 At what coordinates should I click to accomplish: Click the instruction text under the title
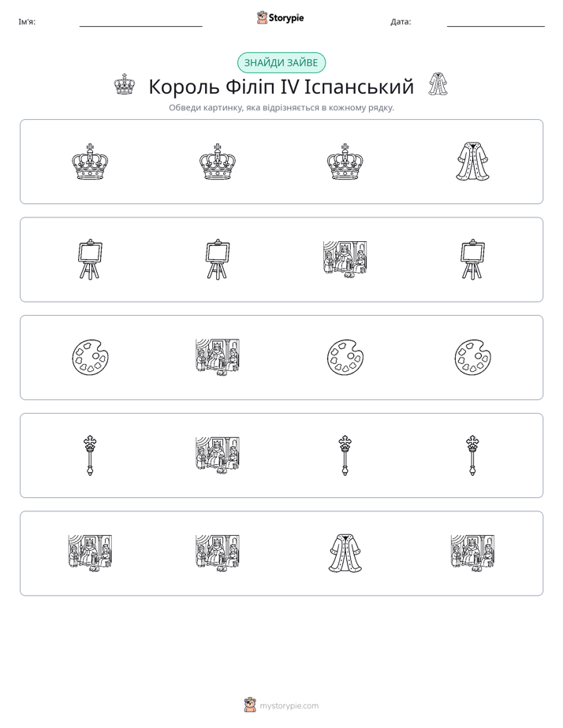(x=281, y=108)
